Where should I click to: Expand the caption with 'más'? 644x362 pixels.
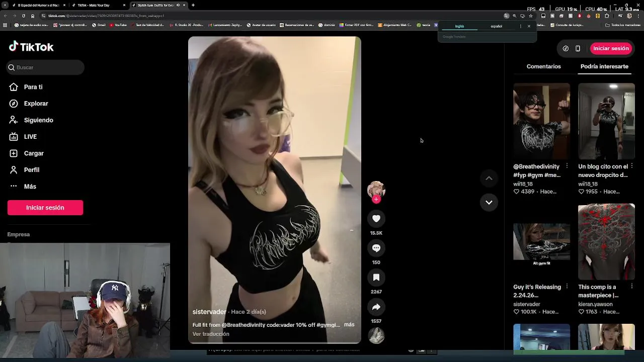click(349, 325)
